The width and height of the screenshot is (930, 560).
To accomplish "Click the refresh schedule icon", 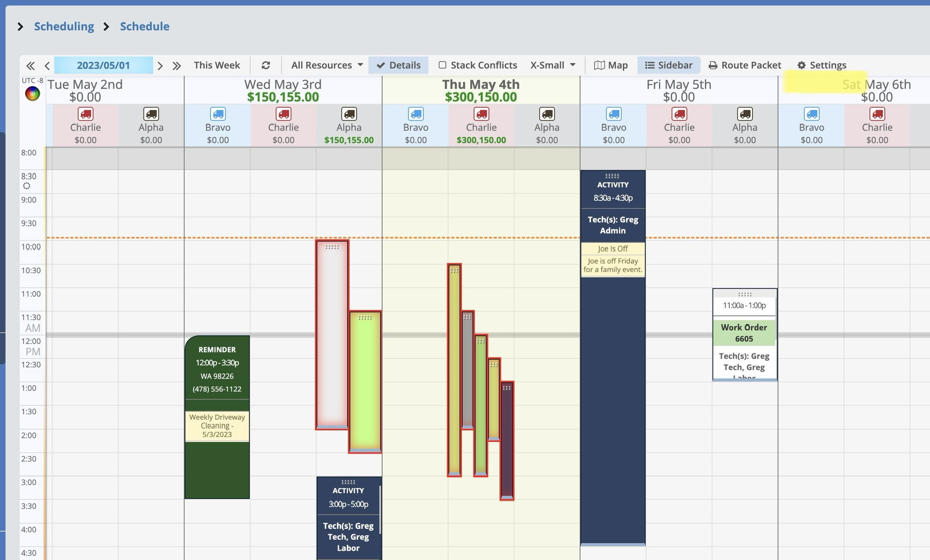I will coord(265,65).
